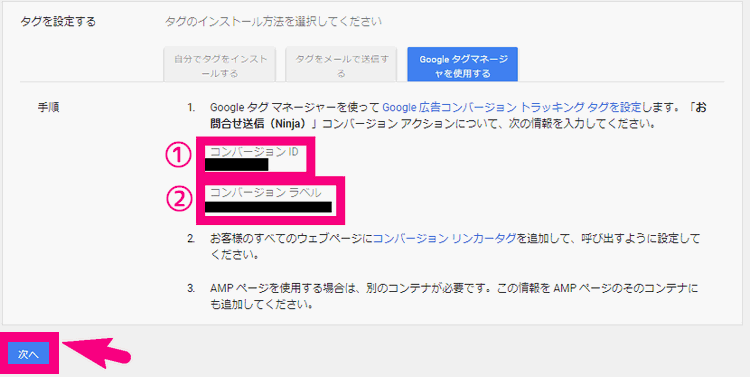Click the 手順 label

pos(48,107)
